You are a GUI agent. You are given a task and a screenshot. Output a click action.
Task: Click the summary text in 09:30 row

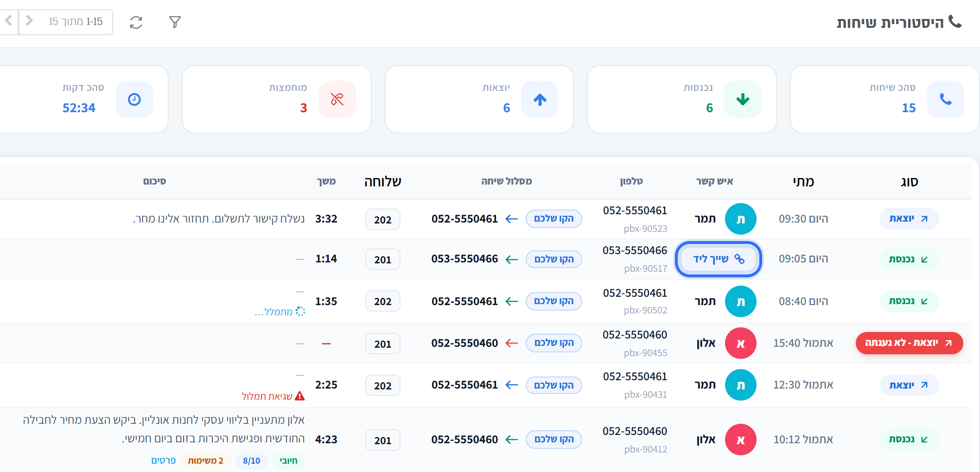point(219,219)
